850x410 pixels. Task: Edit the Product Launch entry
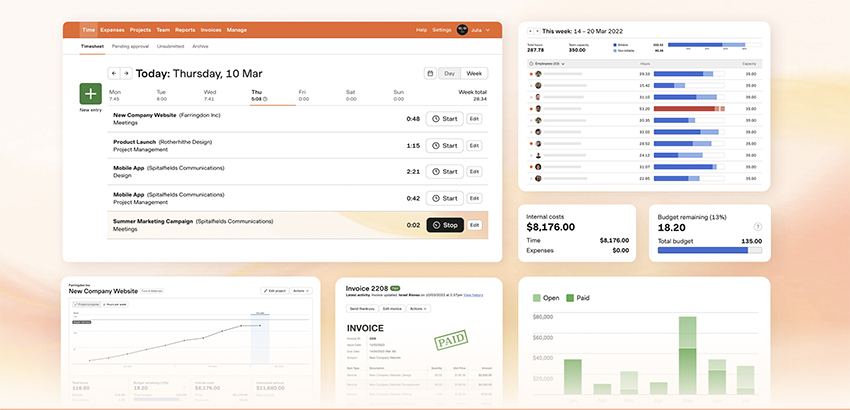tap(474, 145)
